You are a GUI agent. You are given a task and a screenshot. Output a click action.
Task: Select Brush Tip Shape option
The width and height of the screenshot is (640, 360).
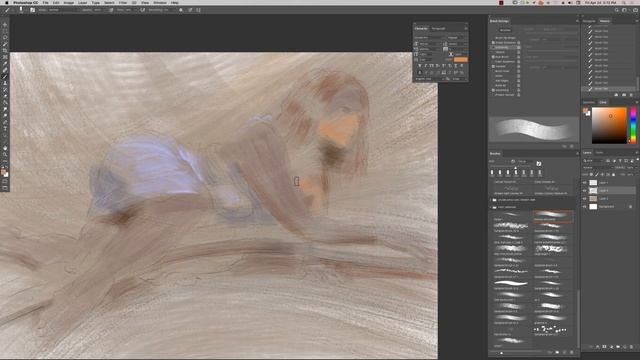(x=505, y=38)
